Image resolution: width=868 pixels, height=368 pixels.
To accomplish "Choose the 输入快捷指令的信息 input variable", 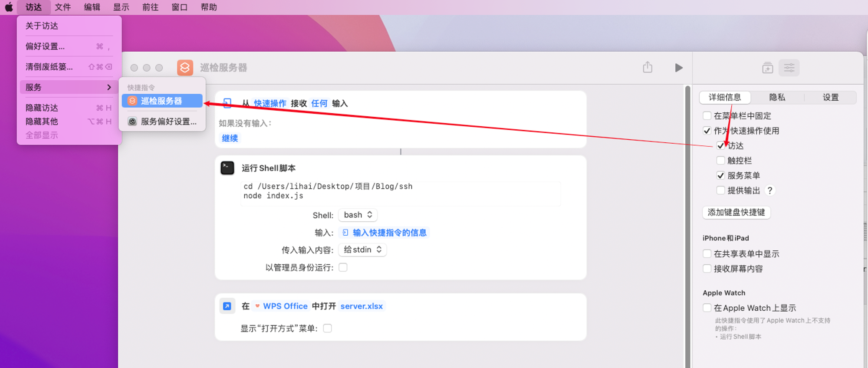I will [x=385, y=233].
